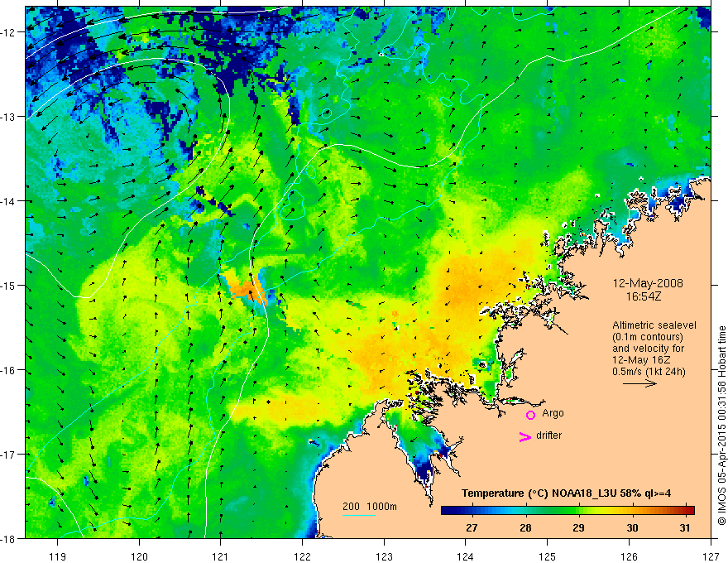
Task: Click the latitude -13 axis label
Action: point(8,117)
